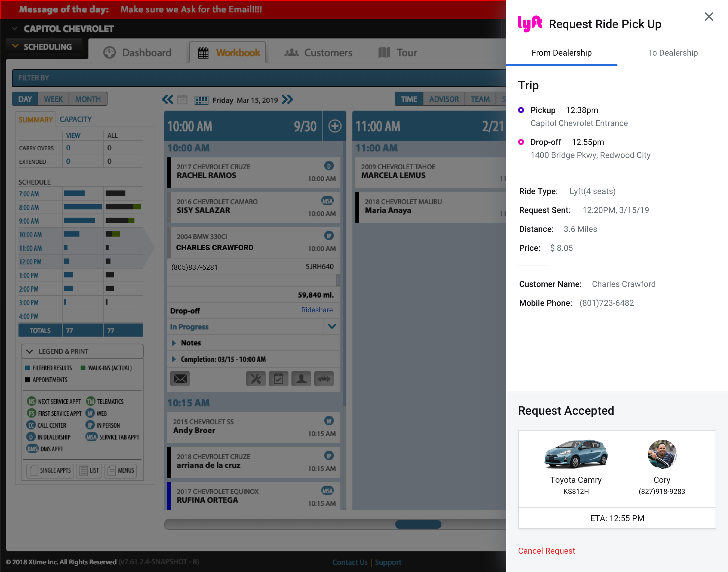
Task: Click Sisy Salazar MSA icon
Action: pos(328,201)
